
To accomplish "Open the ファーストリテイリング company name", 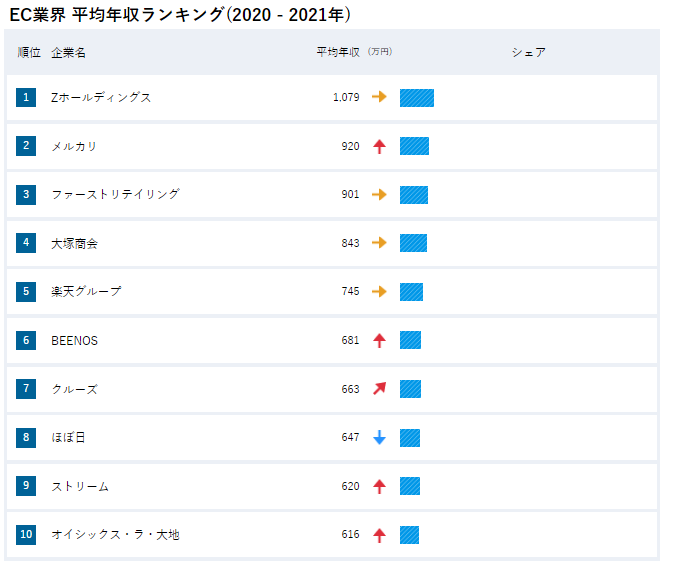I will coord(115,194).
